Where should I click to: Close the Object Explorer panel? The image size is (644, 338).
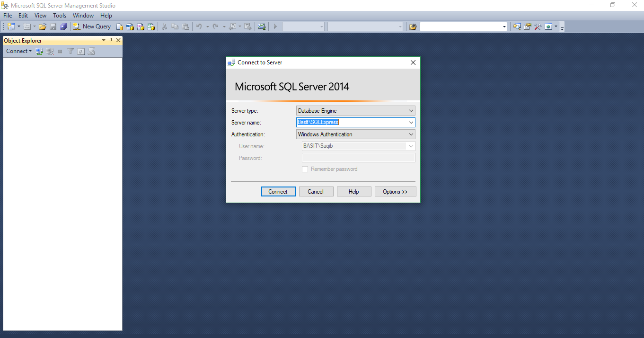coord(118,40)
